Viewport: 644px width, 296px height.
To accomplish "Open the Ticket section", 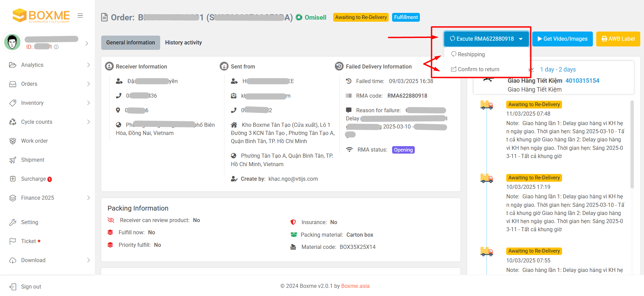I will [x=28, y=241].
